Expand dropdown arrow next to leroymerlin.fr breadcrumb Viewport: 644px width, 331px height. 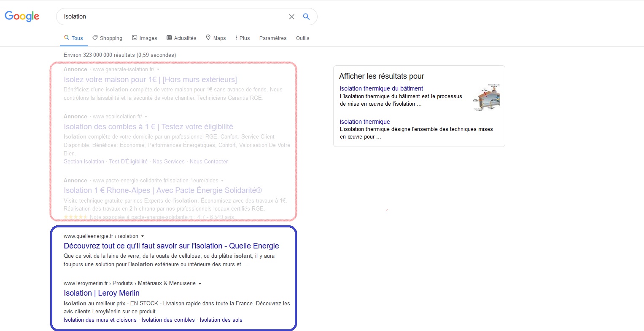200,283
